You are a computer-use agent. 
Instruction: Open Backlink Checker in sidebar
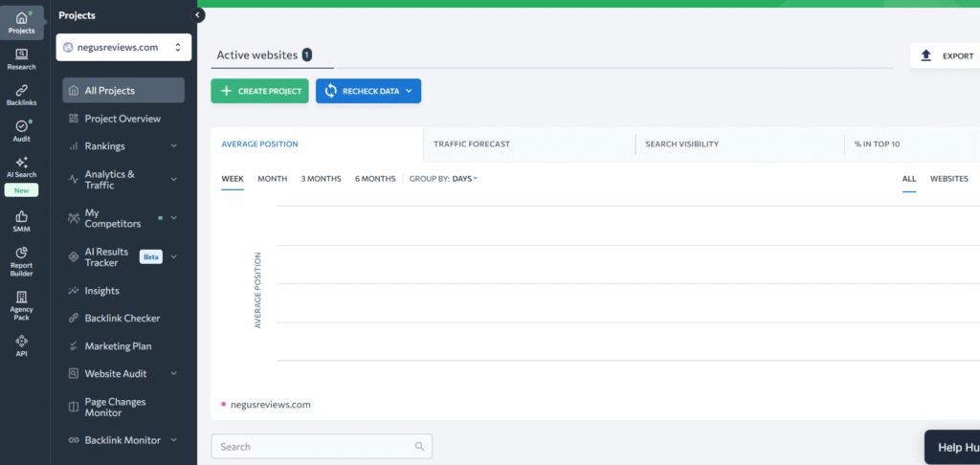(x=123, y=318)
